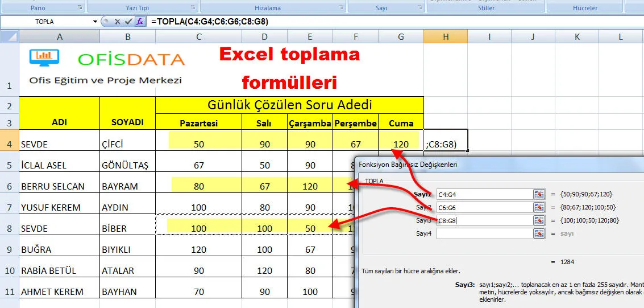
Task: Click in the empty Sayı4 input field
Action: (483, 233)
